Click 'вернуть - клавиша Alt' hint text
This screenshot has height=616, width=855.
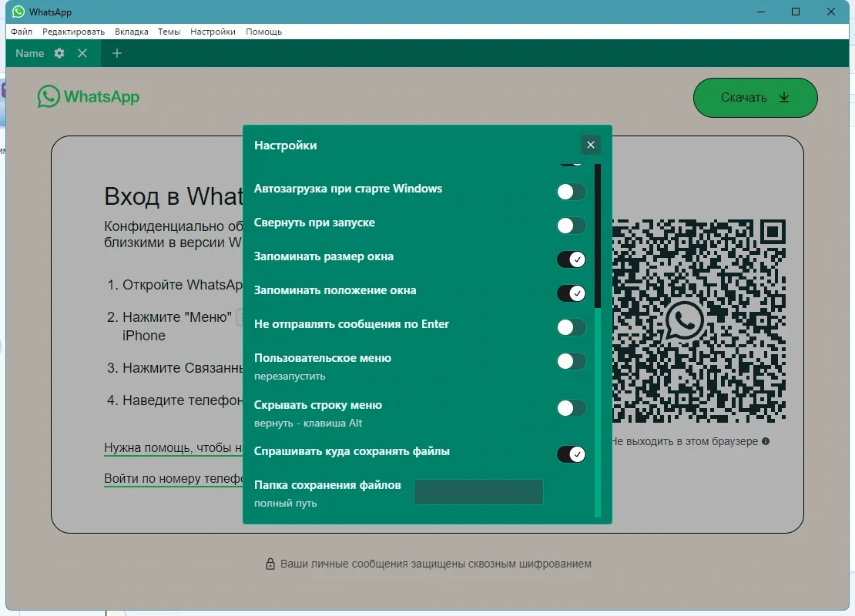point(308,423)
